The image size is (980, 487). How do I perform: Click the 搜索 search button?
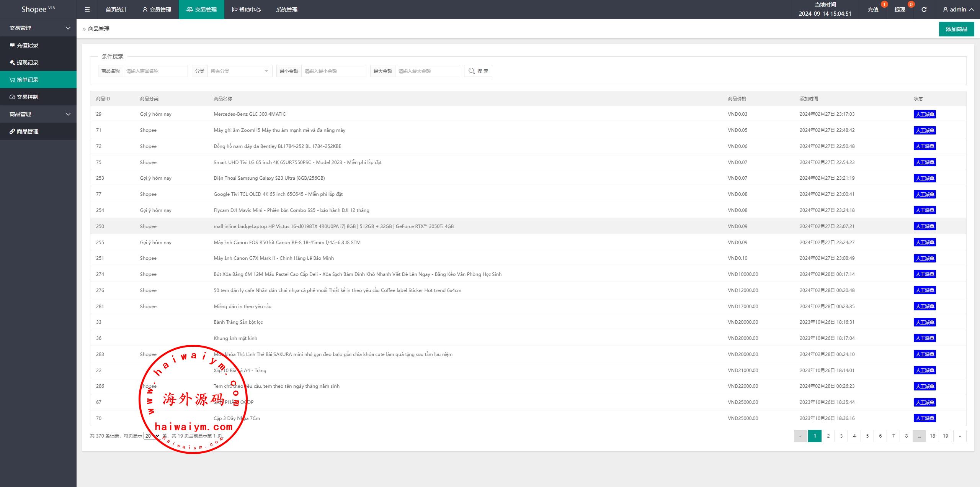coord(478,71)
